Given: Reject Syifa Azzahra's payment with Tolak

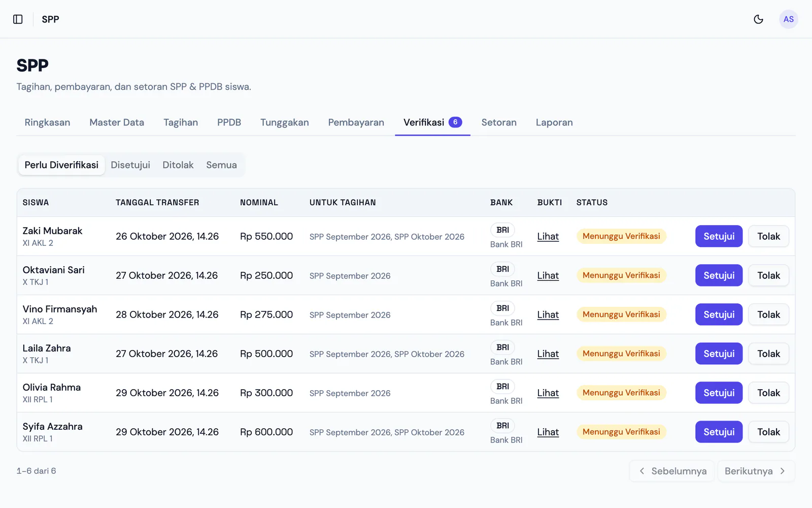Looking at the screenshot, I should [x=768, y=432].
